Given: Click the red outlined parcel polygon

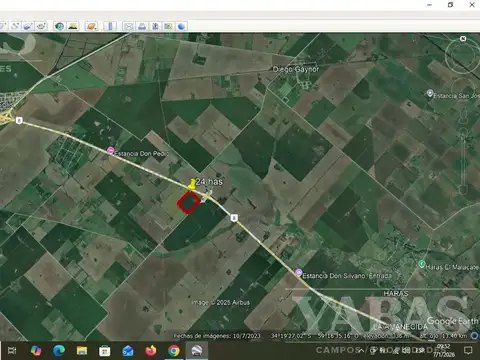Looking at the screenshot, I should (x=189, y=203).
